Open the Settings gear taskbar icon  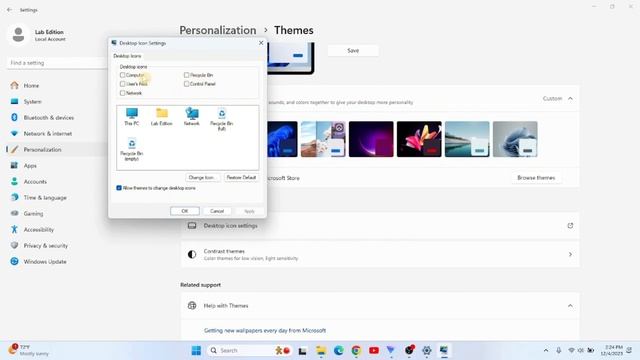tap(427, 350)
